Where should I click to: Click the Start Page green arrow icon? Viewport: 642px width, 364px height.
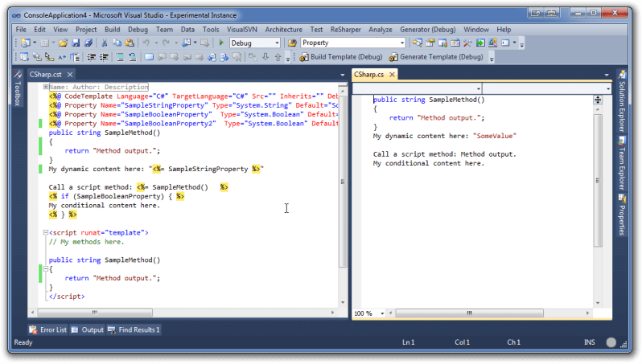[x=480, y=43]
